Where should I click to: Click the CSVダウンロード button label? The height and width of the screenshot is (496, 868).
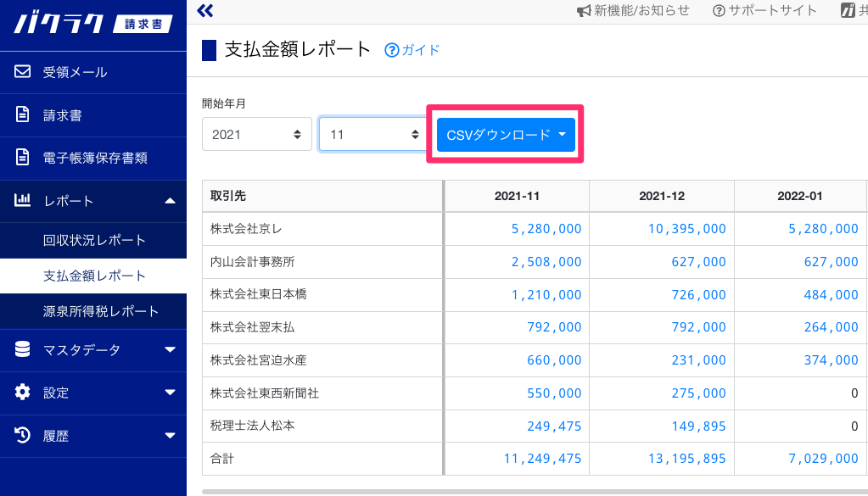click(x=498, y=135)
